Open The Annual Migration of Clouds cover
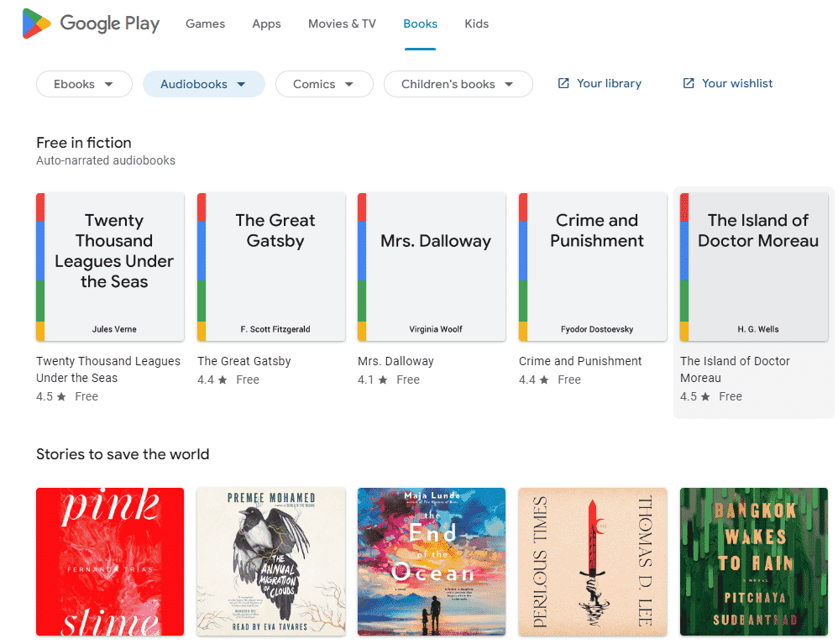The width and height of the screenshot is (838, 644). (271, 562)
